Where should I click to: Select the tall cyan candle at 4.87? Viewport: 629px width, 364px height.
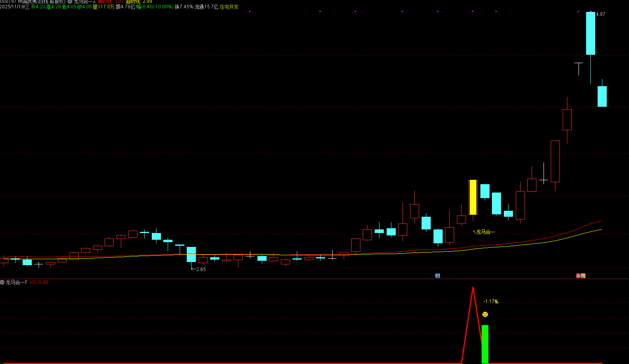(590, 33)
